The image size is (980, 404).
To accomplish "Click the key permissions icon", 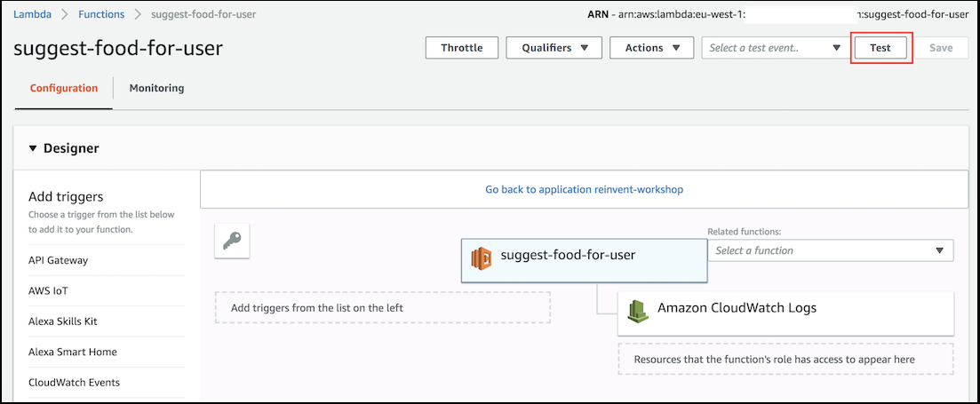I will 232,241.
